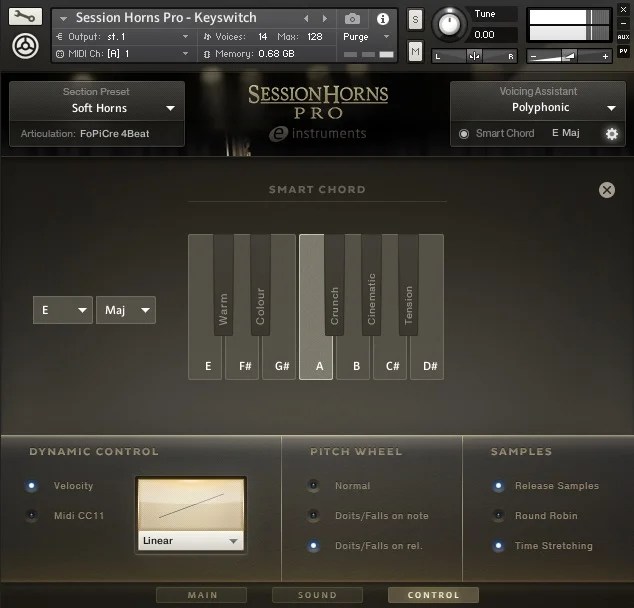Toggle Round Robin option

pyautogui.click(x=499, y=515)
